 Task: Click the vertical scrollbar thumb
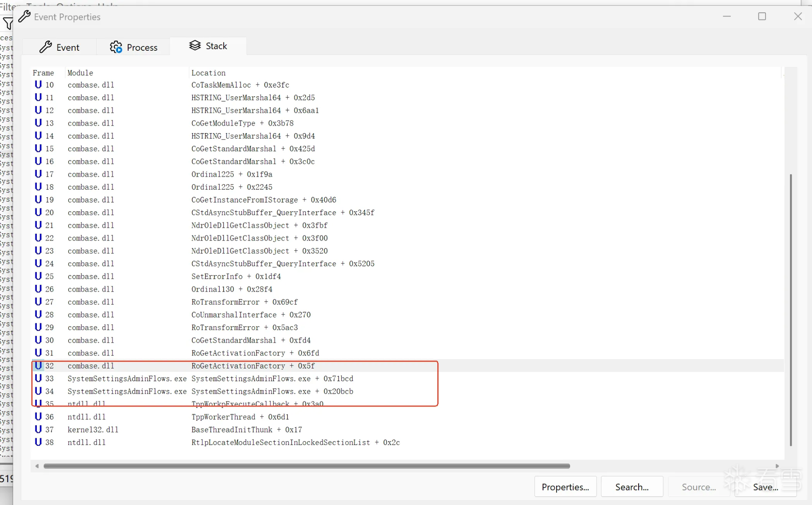coord(790,309)
